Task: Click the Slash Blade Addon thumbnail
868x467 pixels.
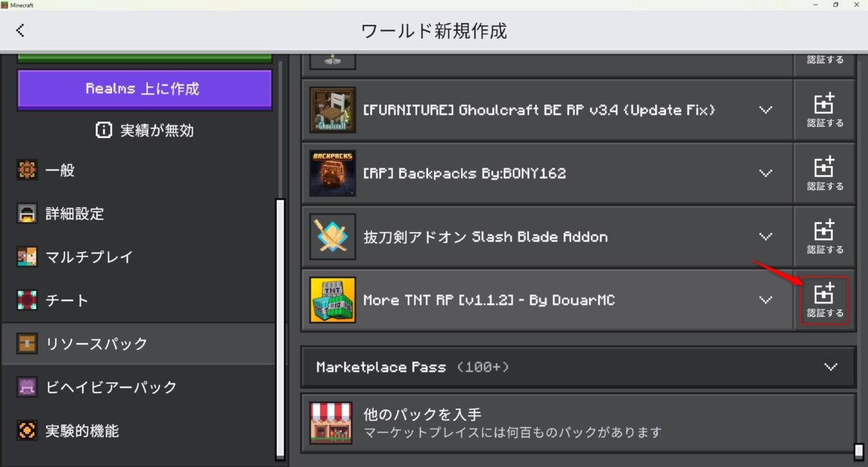Action: (332, 237)
